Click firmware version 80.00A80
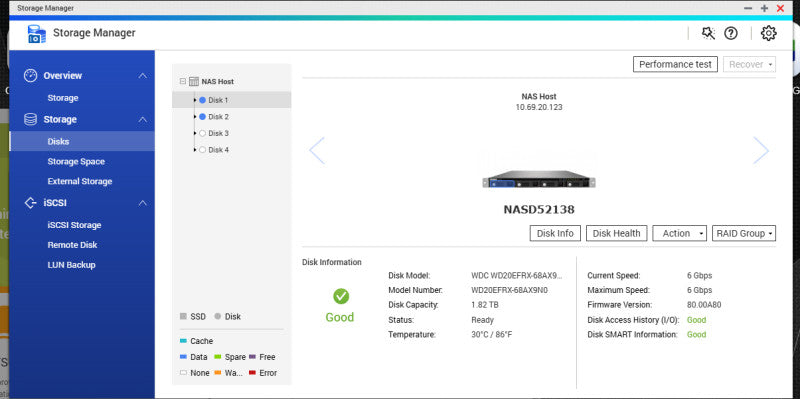 click(704, 305)
